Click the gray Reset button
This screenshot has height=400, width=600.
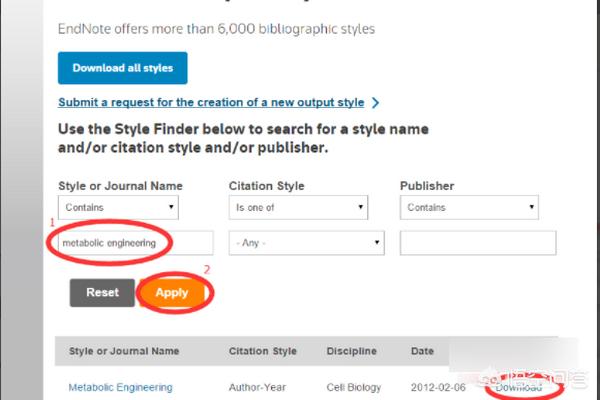click(x=102, y=292)
